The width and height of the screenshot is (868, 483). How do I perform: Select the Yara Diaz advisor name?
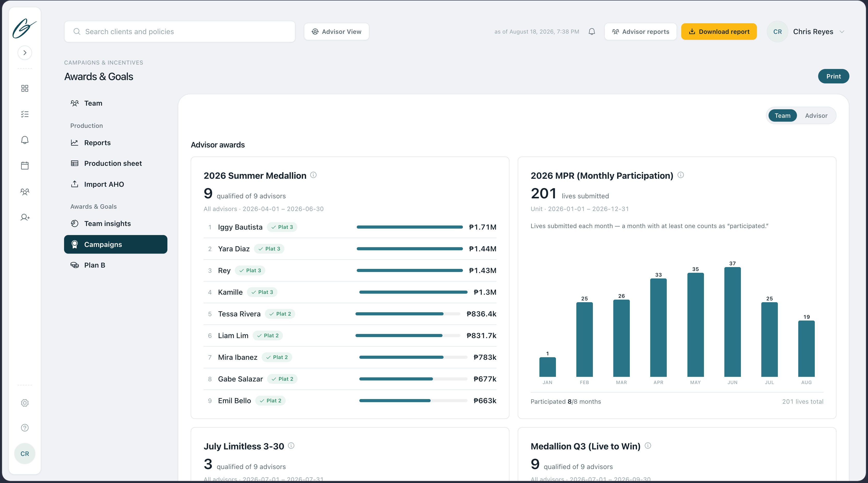234,249
